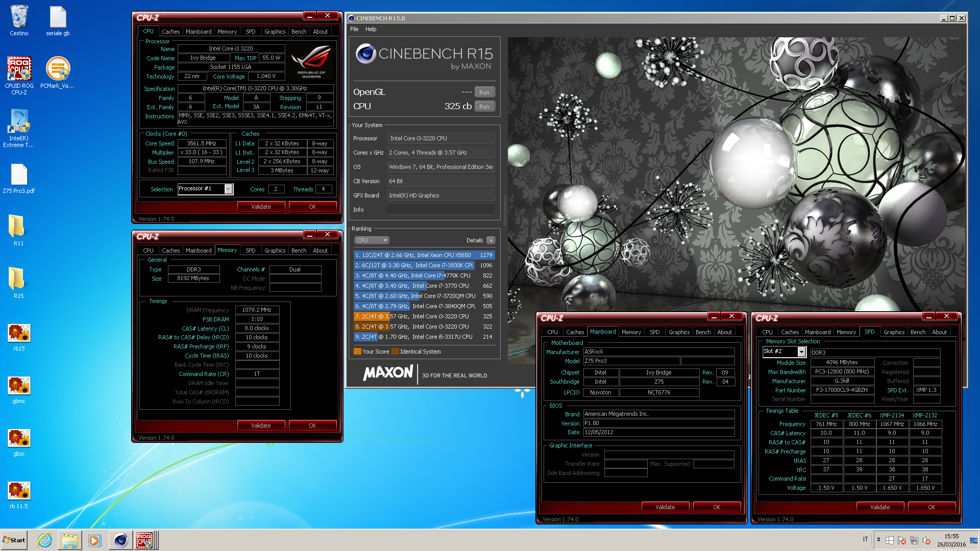Click Validate in the top CPU-Z CPU window
The height and width of the screenshot is (551, 980).
261,207
